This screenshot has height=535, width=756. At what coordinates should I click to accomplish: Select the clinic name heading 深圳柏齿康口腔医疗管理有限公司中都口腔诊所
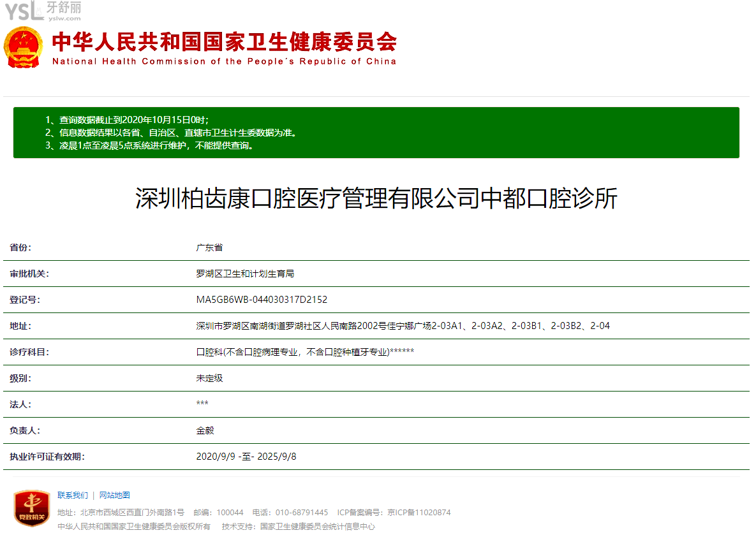click(376, 198)
